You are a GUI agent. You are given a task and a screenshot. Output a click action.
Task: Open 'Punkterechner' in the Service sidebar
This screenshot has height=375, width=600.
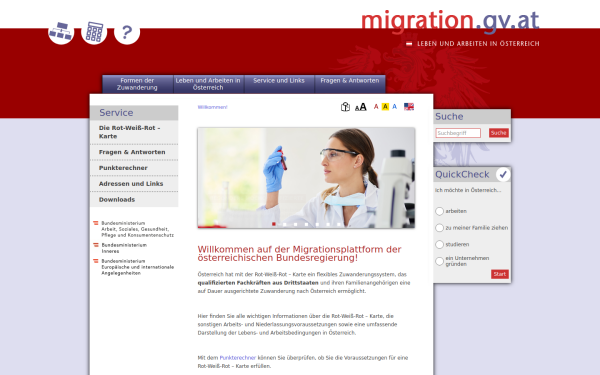coord(134,168)
